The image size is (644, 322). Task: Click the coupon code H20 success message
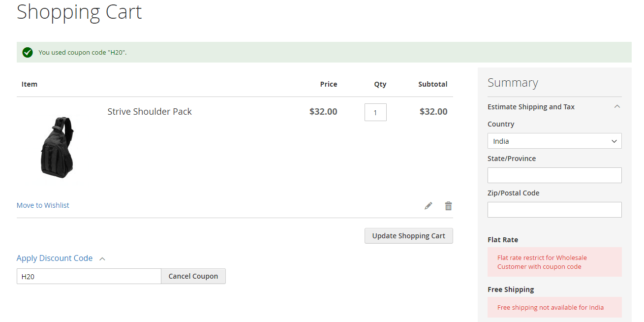pos(83,52)
